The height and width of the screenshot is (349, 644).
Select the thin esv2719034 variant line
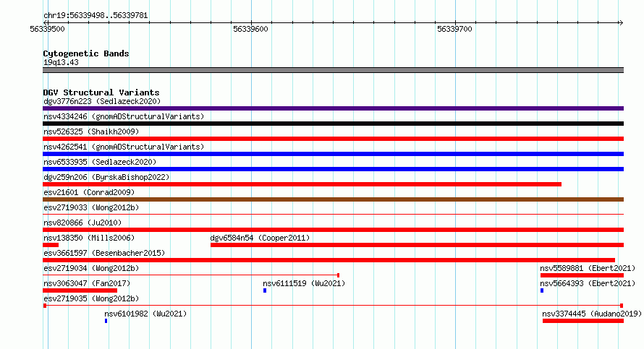191,275
